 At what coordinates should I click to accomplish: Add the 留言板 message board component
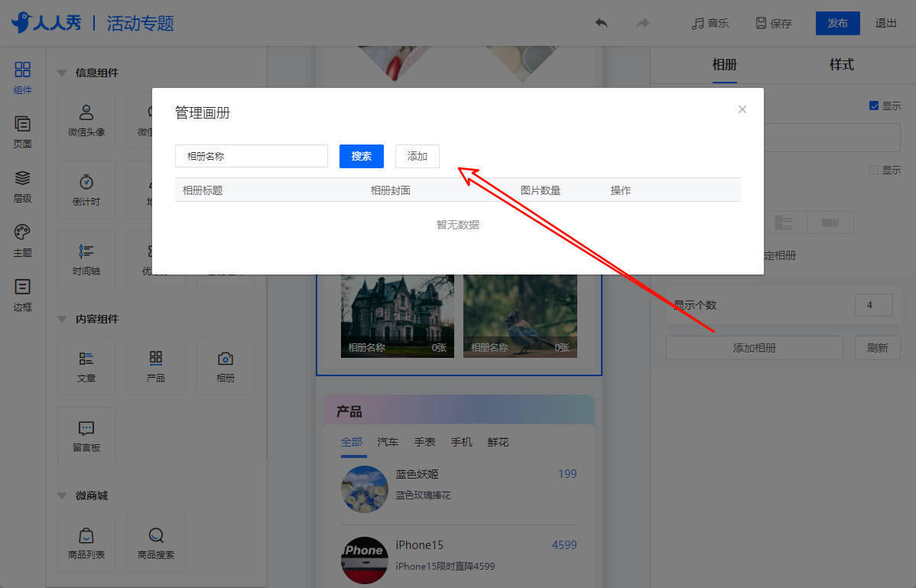(x=86, y=436)
